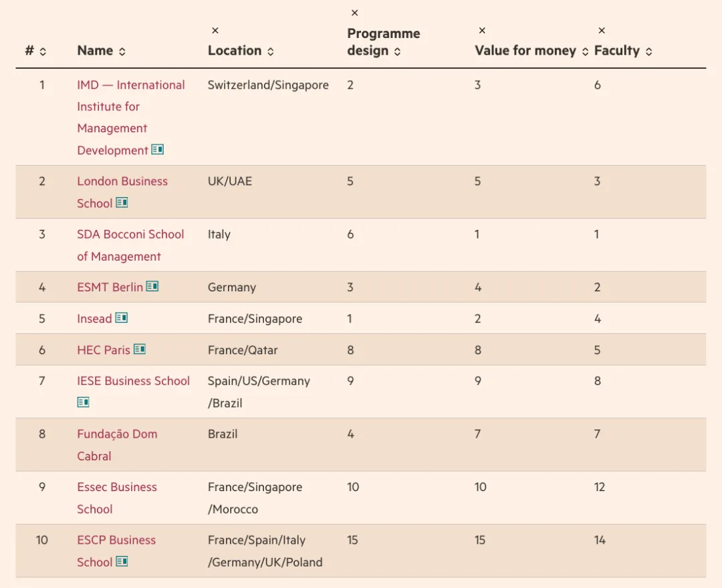This screenshot has height=588, width=722.
Task: Click the Faculty header text
Action: (617, 50)
